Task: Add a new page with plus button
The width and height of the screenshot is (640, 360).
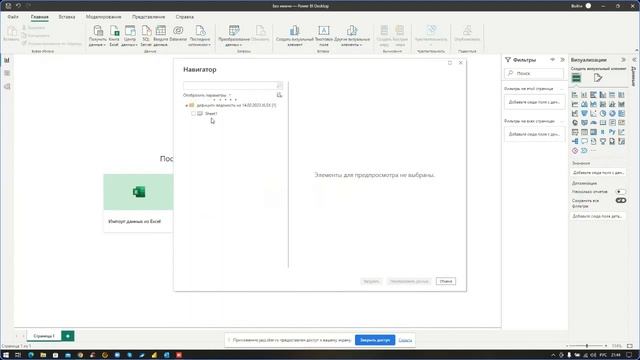Action: 68,336
